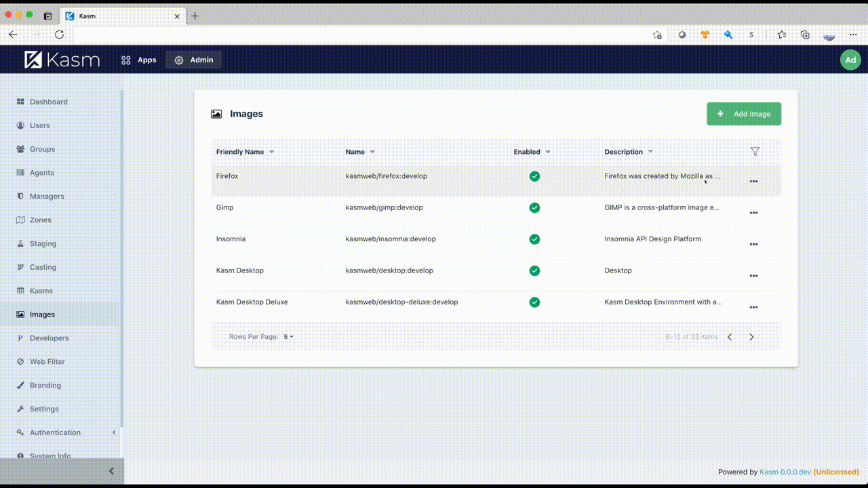The image size is (868, 488).
Task: Click the browser back arrow
Action: [13, 35]
